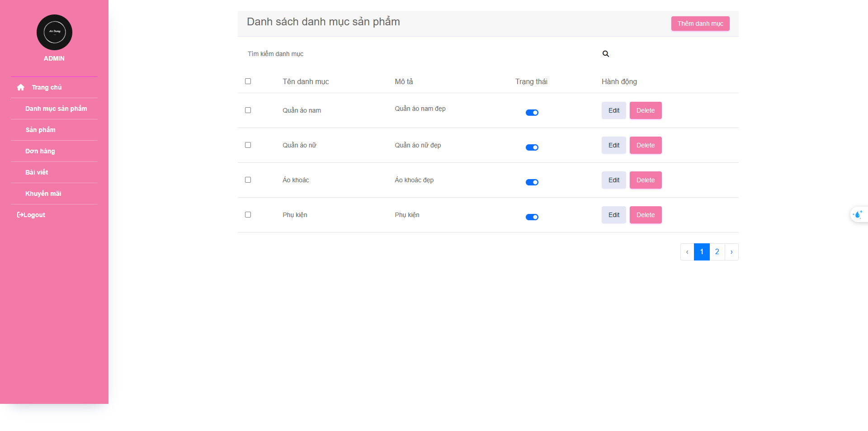The image size is (868, 431).
Task: Click the Mô tả column header
Action: tap(404, 81)
